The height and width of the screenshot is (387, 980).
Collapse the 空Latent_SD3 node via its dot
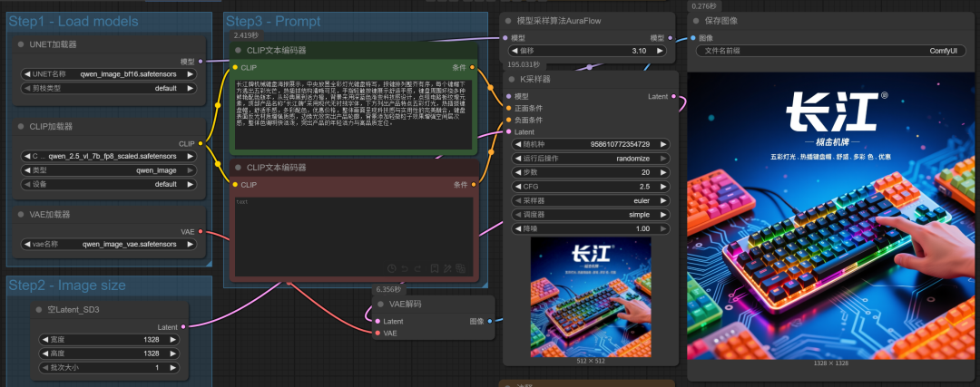(x=39, y=310)
